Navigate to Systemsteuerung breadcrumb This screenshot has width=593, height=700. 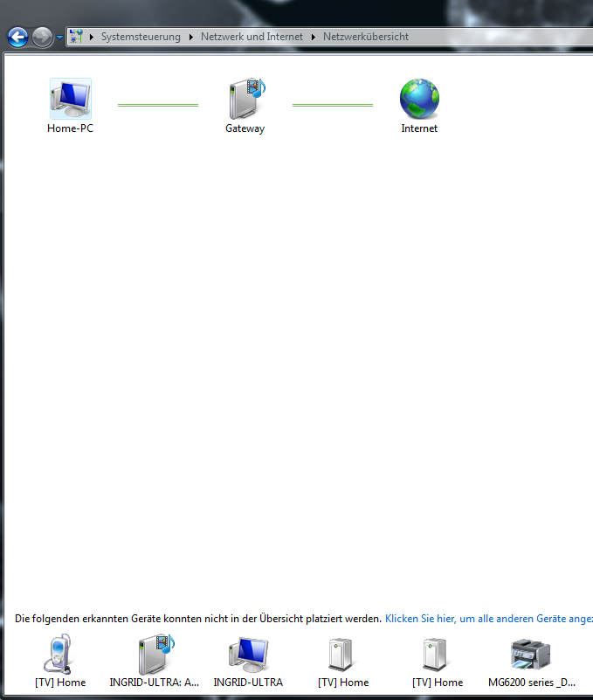141,37
